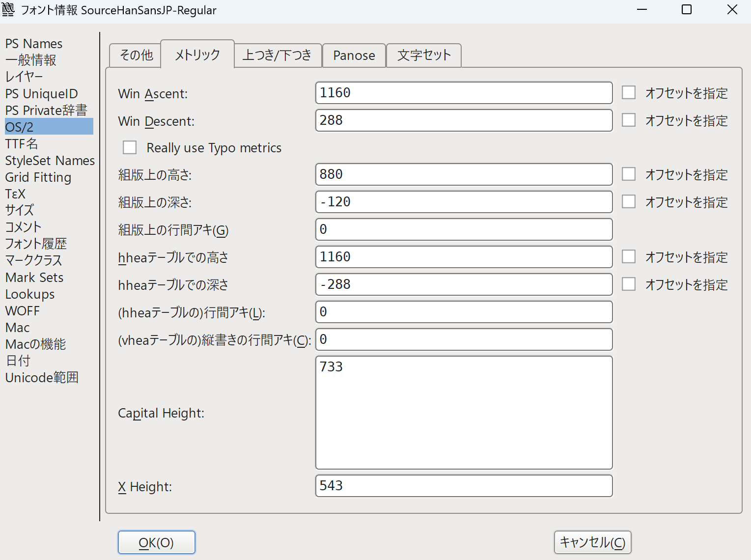Select PS Names in the sidebar
Viewport: 751px width, 560px height.
point(33,43)
